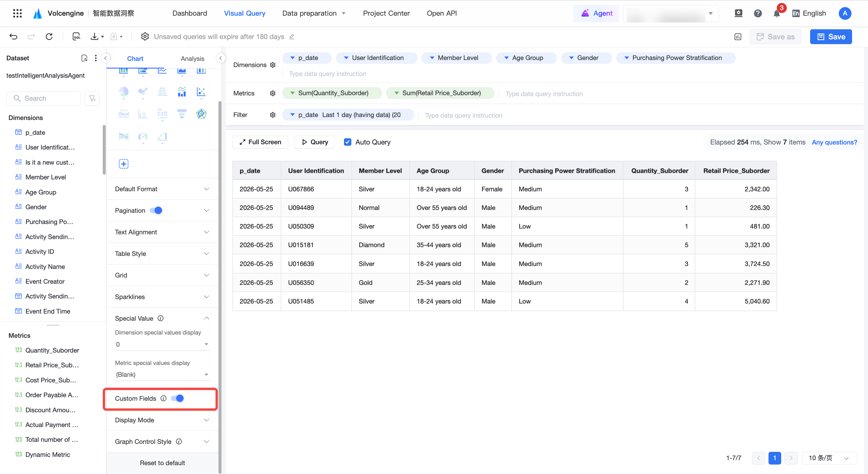Open the Visual Query page
Image resolution: width=868 pixels, height=474 pixels.
(245, 13)
